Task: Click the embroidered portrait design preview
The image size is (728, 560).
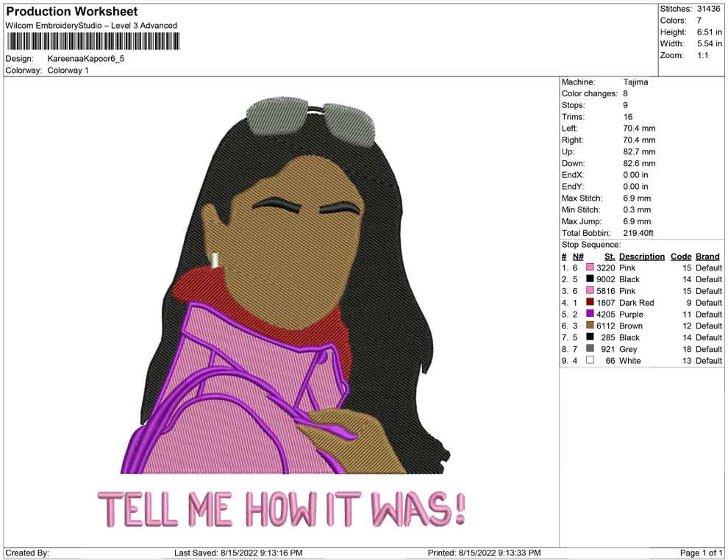Action: [285, 285]
